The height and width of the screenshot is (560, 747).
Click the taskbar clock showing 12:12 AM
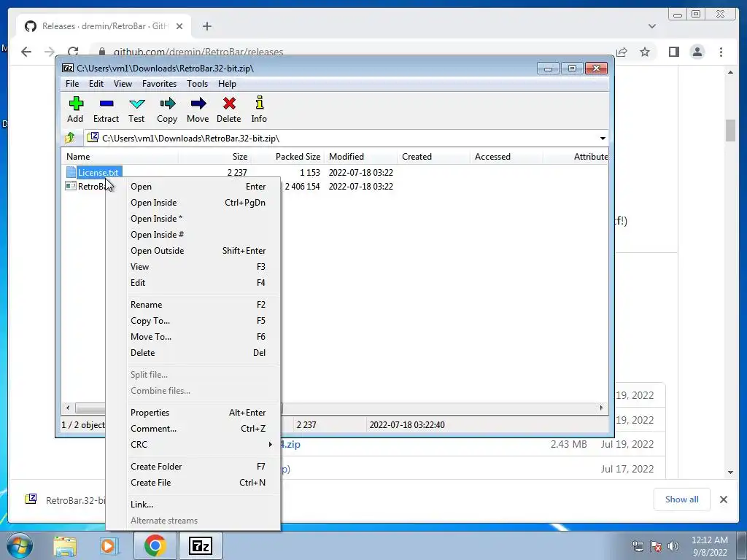tap(709, 546)
